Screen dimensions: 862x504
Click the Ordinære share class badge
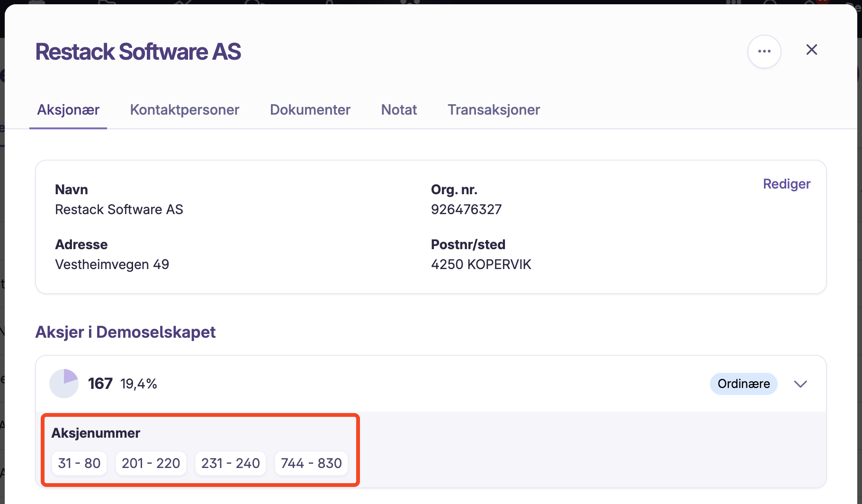pyautogui.click(x=744, y=384)
